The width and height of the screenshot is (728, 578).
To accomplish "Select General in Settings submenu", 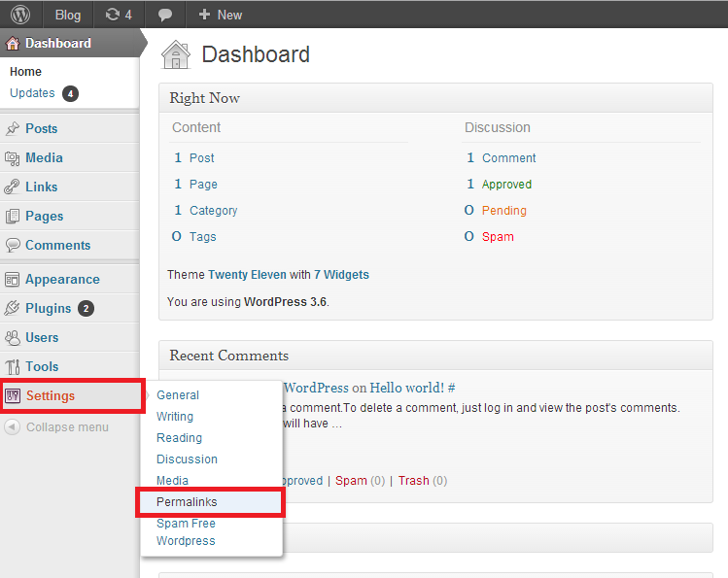I will point(178,395).
